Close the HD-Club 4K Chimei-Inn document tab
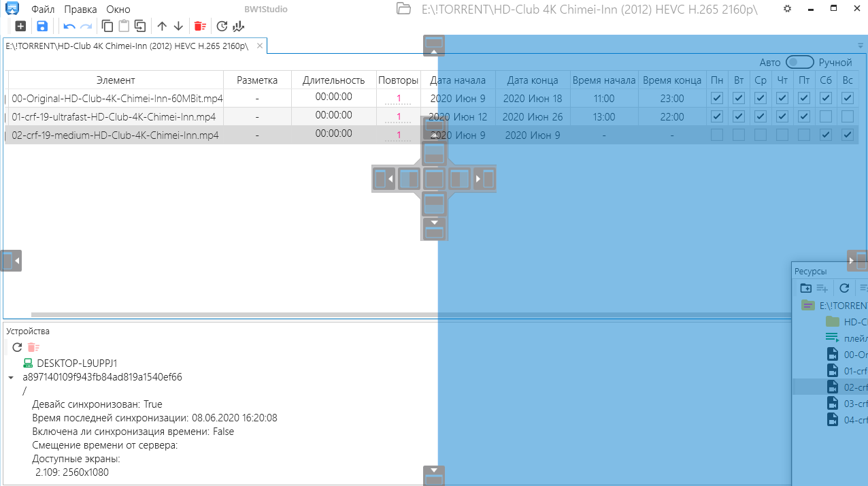 tap(259, 46)
